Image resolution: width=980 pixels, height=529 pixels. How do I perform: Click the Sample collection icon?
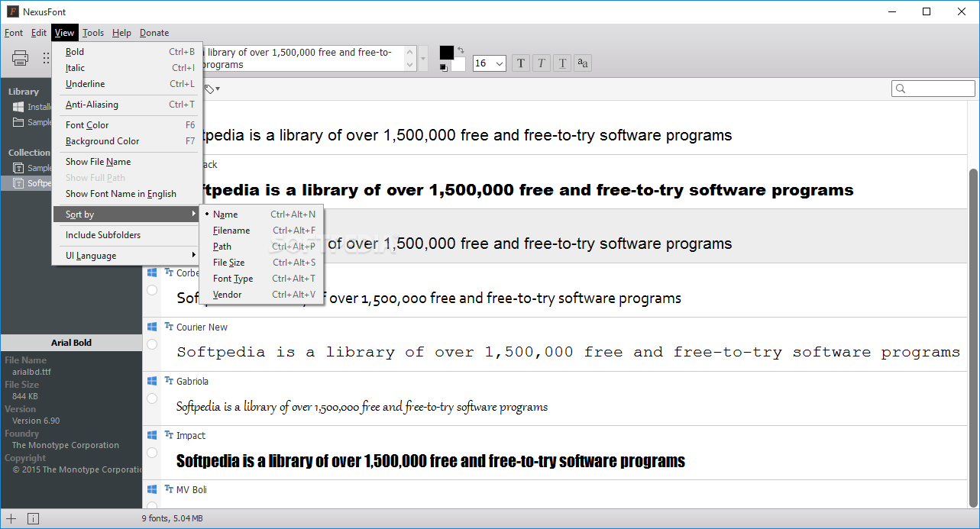18,168
